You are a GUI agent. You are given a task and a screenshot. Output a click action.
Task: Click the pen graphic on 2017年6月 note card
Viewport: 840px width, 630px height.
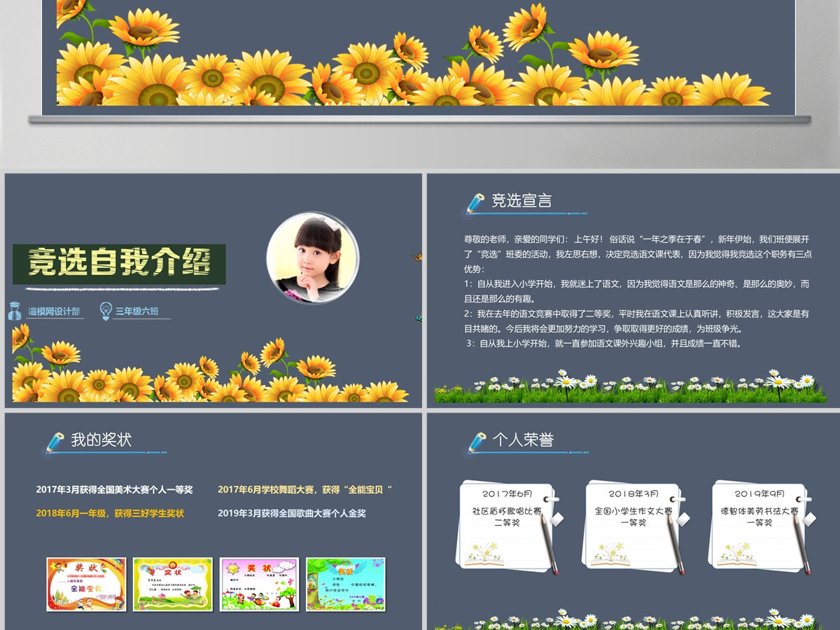548,543
